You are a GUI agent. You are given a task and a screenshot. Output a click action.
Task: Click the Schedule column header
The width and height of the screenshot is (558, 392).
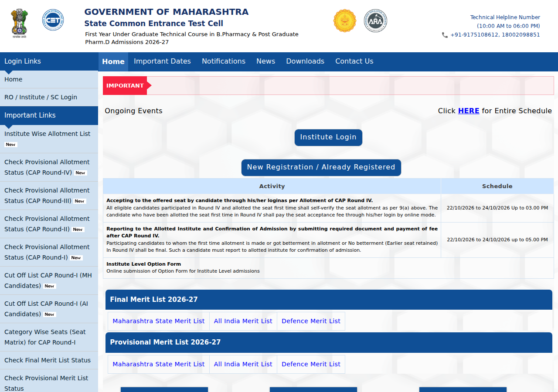[x=497, y=186]
